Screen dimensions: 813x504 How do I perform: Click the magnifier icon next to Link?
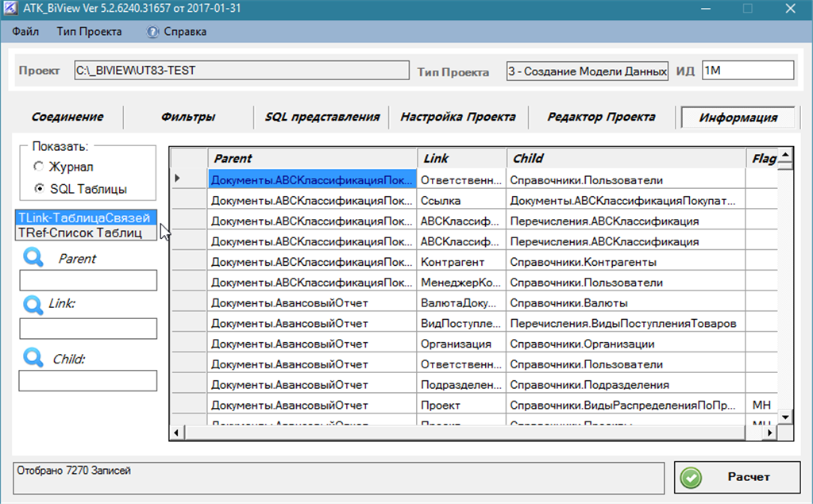click(33, 304)
